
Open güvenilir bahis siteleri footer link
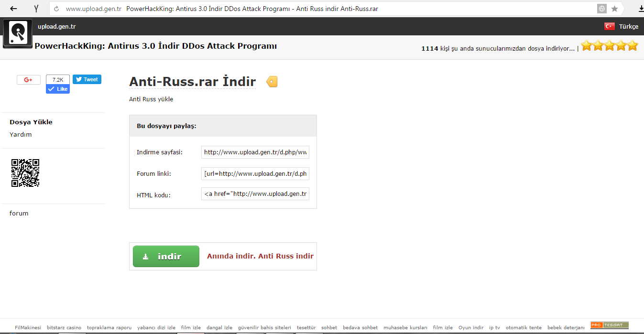pyautogui.click(x=264, y=327)
